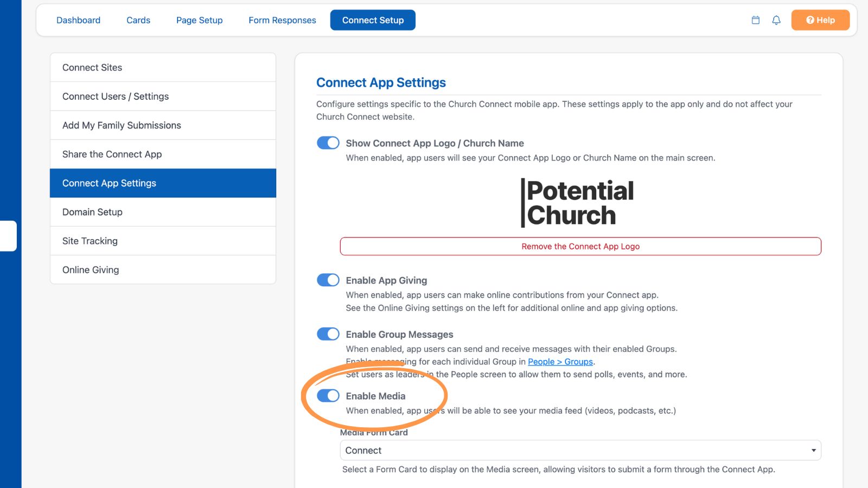Viewport: 868px width, 488px height.
Task: Open Site Tracking in sidebar
Action: click(163, 241)
